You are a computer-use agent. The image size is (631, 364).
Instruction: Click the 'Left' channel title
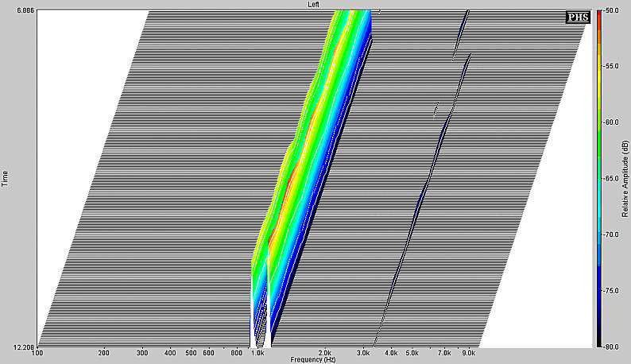[x=315, y=5]
